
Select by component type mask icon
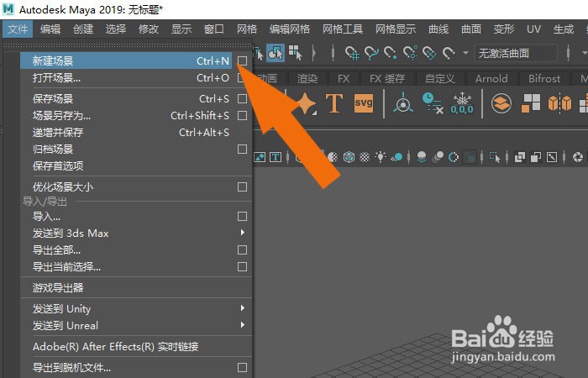[296, 53]
